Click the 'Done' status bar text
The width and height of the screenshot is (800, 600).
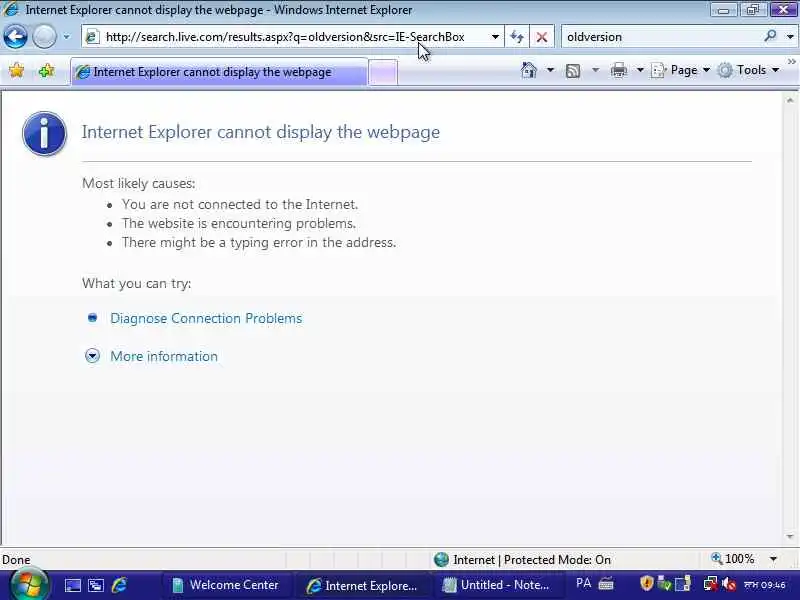click(x=16, y=560)
